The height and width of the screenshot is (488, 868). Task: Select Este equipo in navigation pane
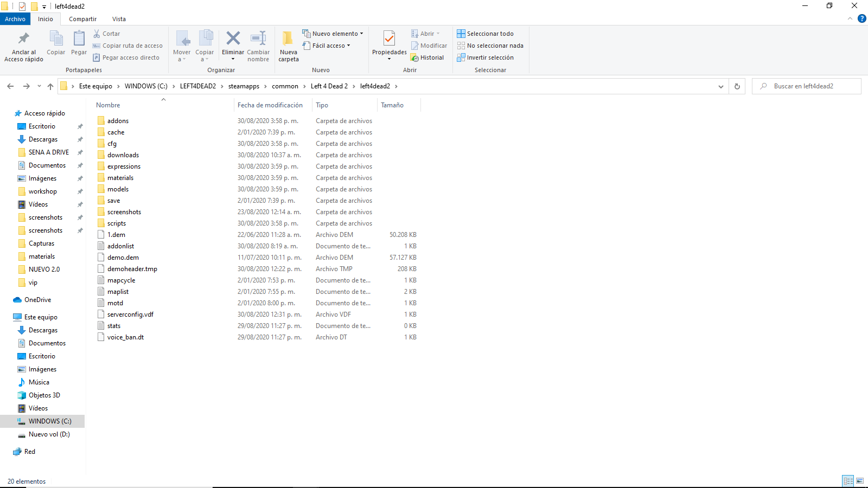tap(41, 317)
